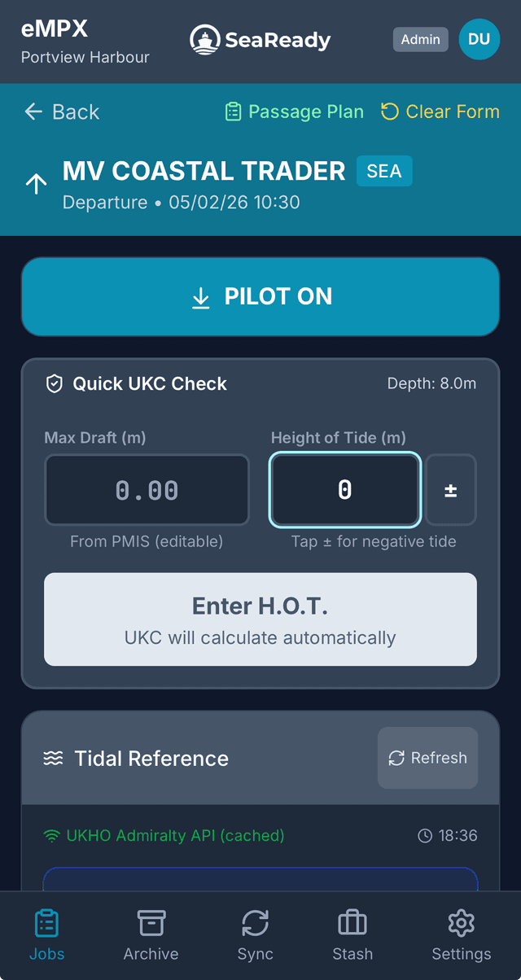Switch to the Jobs tab

point(46,935)
